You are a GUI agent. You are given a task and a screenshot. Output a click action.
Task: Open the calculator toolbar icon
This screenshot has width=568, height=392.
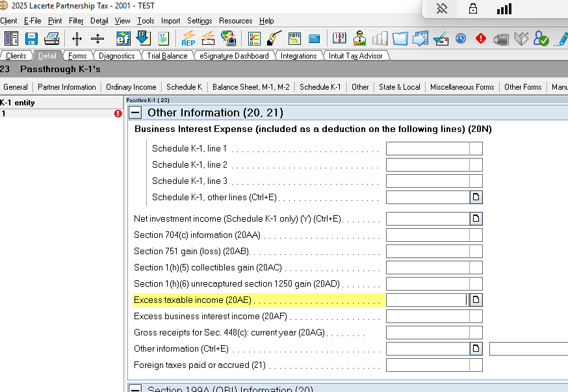(x=314, y=38)
